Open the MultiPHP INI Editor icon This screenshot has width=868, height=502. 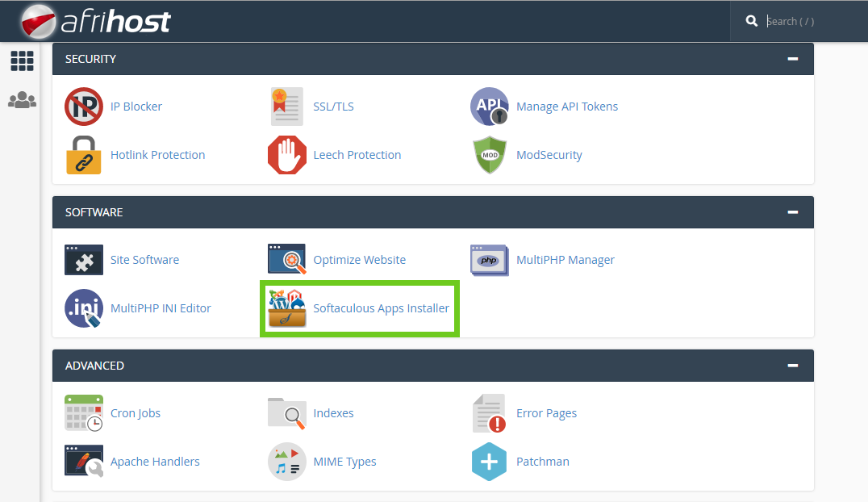coord(84,308)
